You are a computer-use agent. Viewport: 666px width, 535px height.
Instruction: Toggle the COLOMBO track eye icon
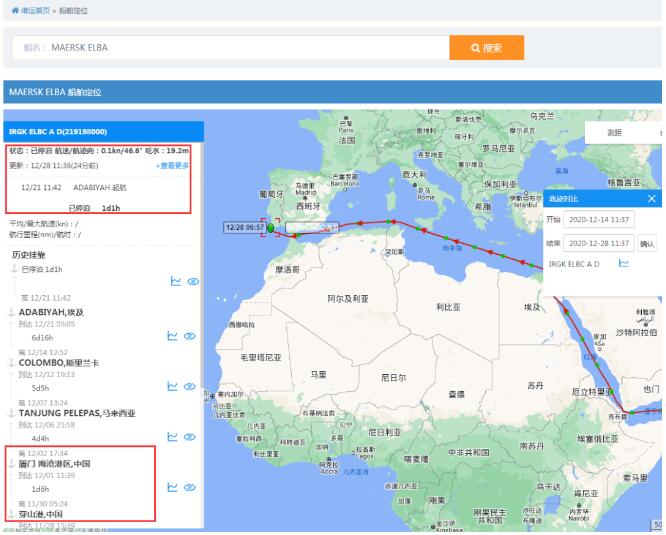[189, 387]
